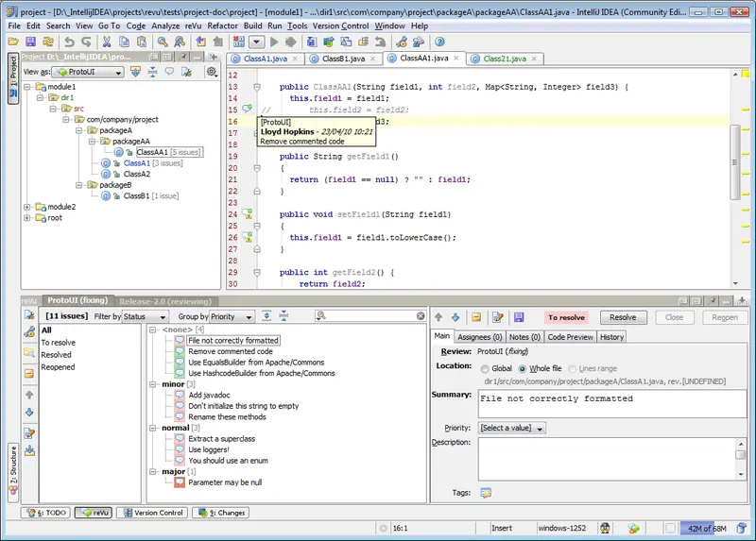The height and width of the screenshot is (541, 756).
Task: Click the Cut scissors toolbar icon
Action: click(x=107, y=42)
